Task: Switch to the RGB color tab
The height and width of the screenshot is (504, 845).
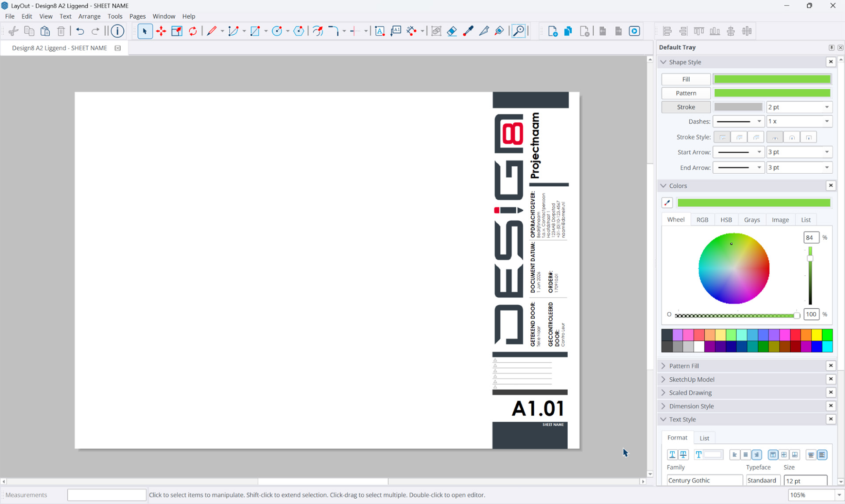Action: coord(702,220)
